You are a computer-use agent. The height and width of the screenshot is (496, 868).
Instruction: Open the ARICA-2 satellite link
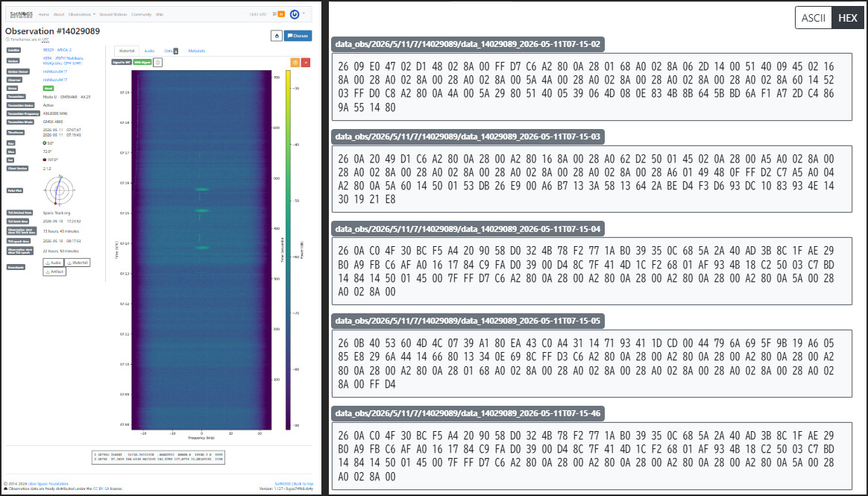[57, 50]
